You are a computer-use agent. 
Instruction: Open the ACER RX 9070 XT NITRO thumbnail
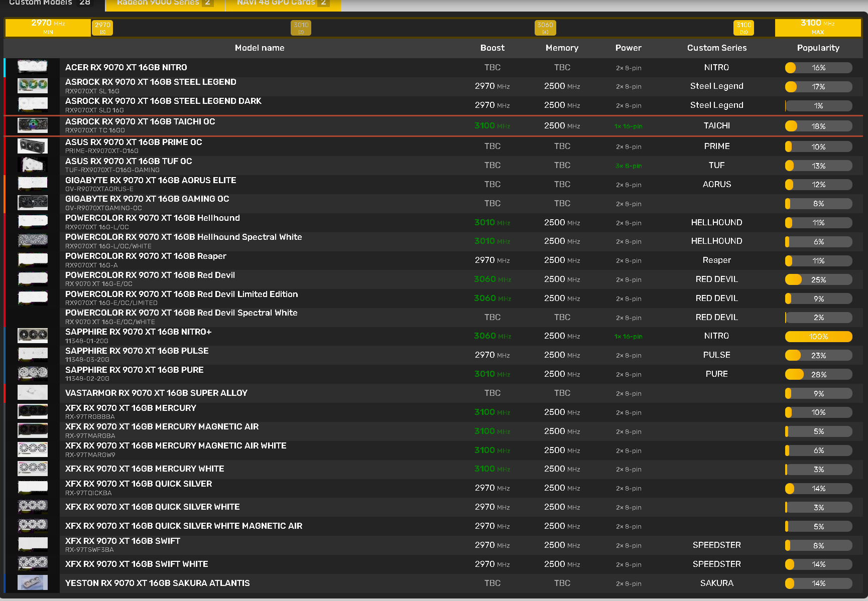33,67
